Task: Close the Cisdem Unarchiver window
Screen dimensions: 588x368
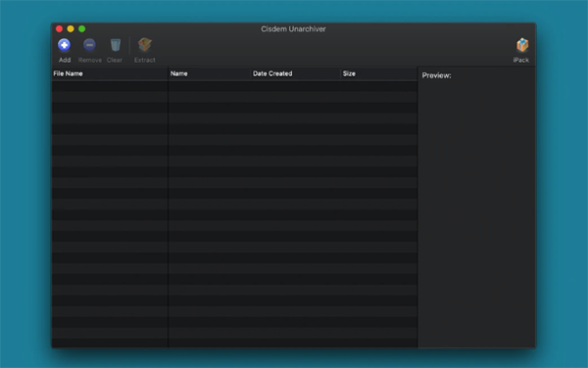Action: [59, 28]
